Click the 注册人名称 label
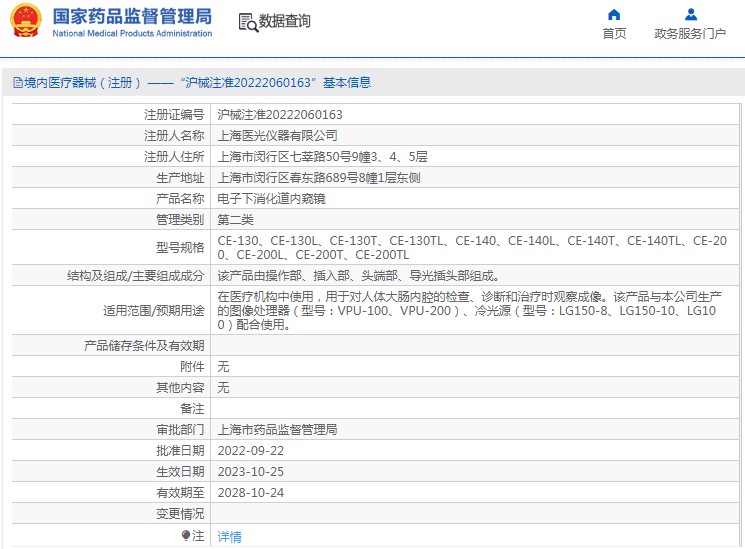This screenshot has width=745, height=549. (x=174, y=135)
